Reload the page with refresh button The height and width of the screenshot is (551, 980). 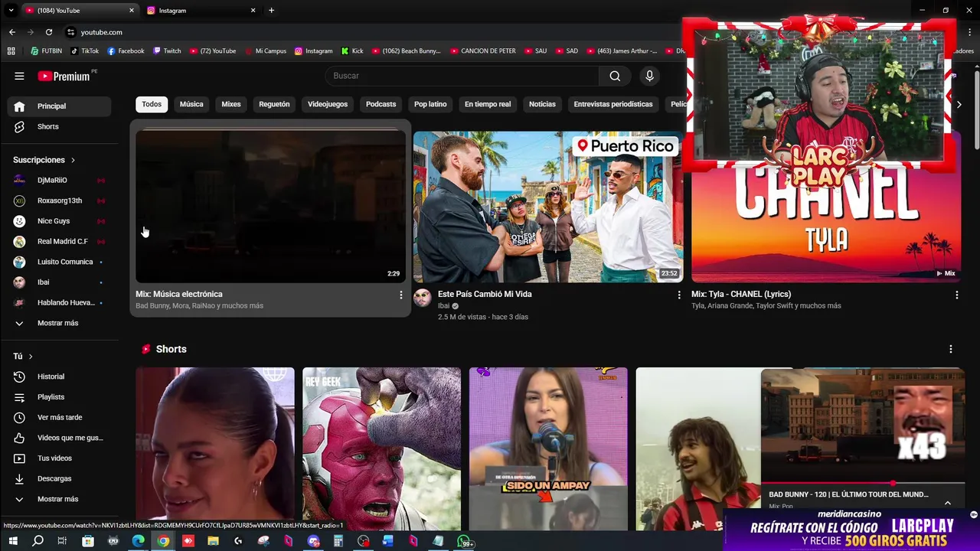(x=49, y=32)
